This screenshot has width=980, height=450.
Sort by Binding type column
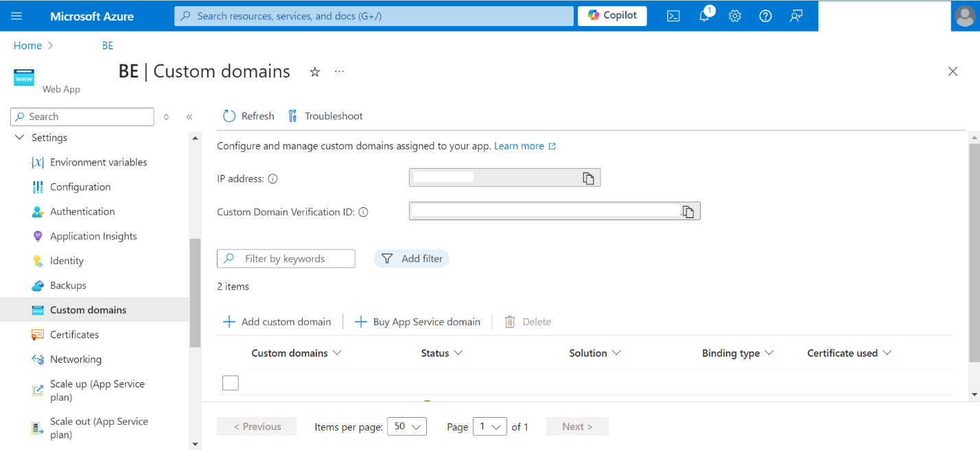coord(738,353)
